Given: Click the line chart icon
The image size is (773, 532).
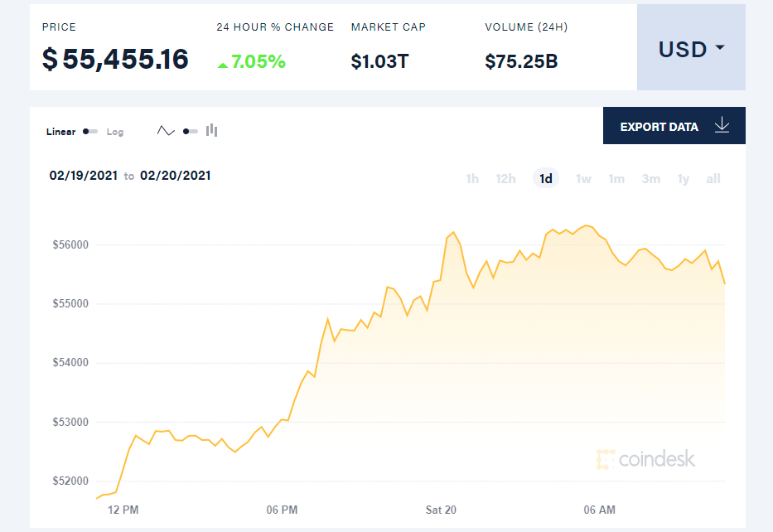Looking at the screenshot, I should point(166,131).
